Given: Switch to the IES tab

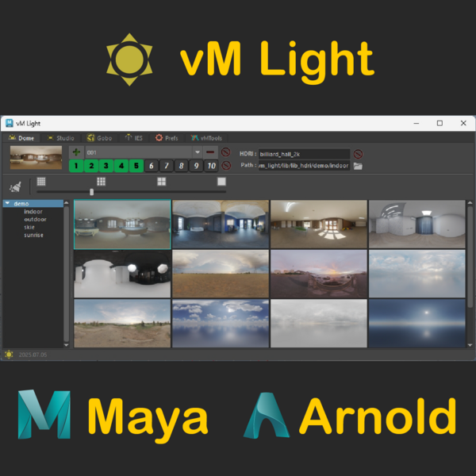Looking at the screenshot, I should [x=134, y=138].
